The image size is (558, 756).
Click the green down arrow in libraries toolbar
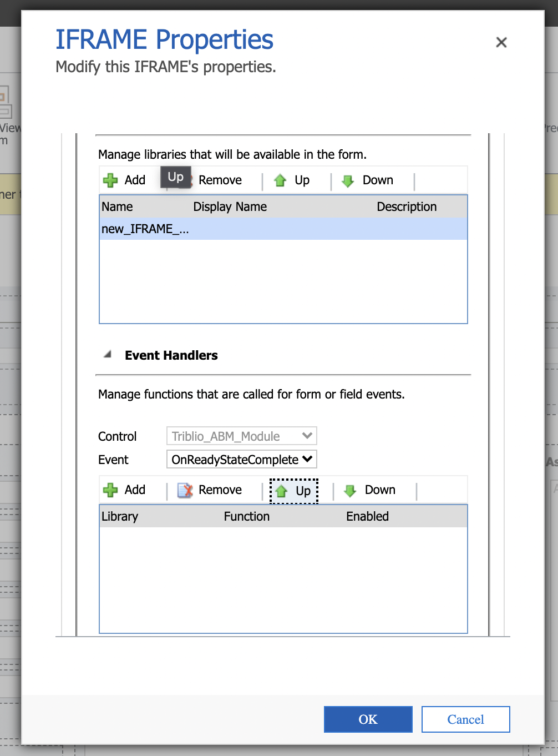coord(348,181)
